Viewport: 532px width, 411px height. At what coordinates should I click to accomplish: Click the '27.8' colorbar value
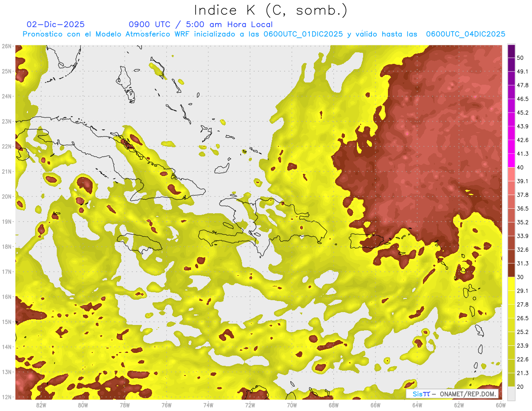pos(522,305)
